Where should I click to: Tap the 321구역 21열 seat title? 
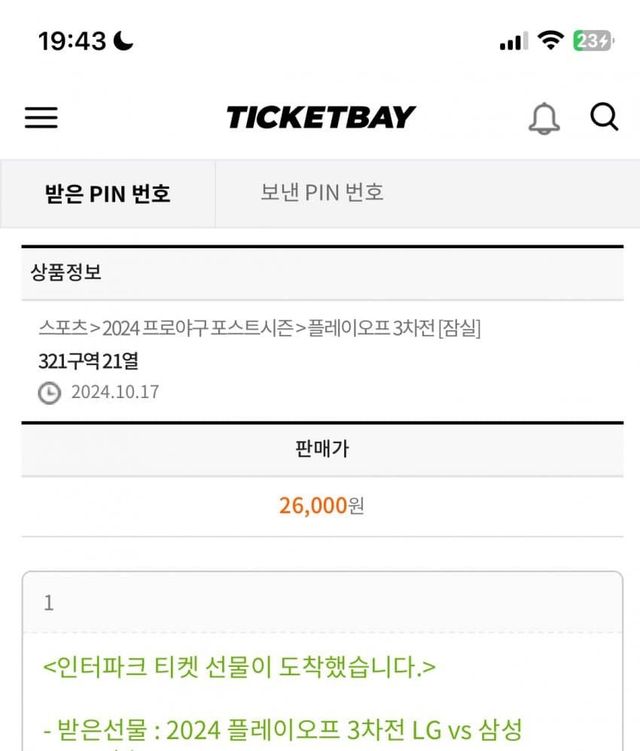pos(88,361)
